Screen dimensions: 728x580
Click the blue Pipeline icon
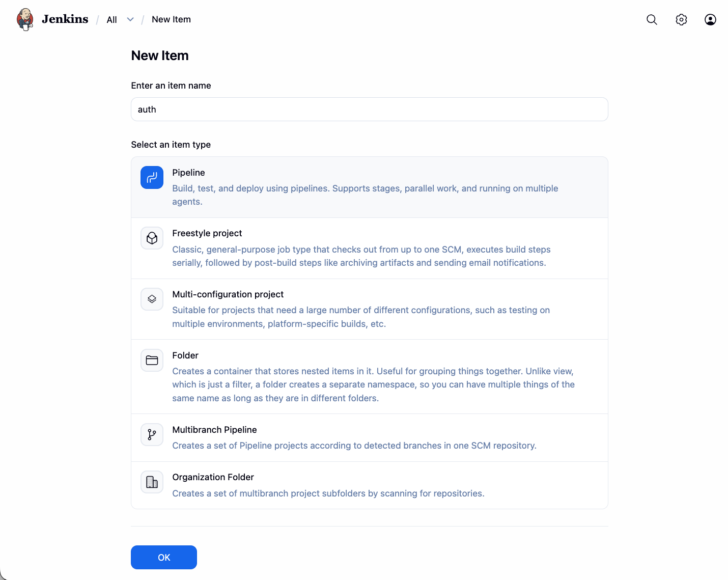pos(152,178)
